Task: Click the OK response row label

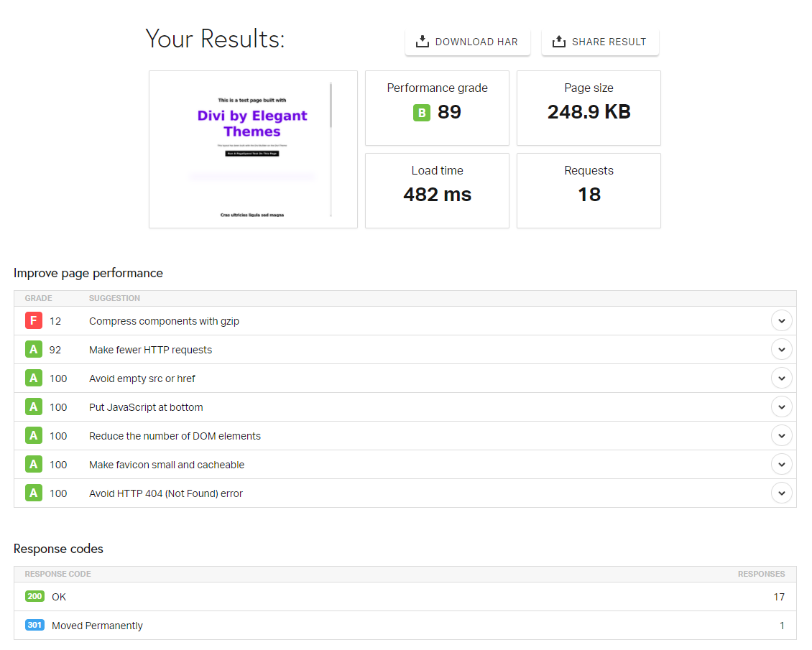Action: click(x=59, y=597)
